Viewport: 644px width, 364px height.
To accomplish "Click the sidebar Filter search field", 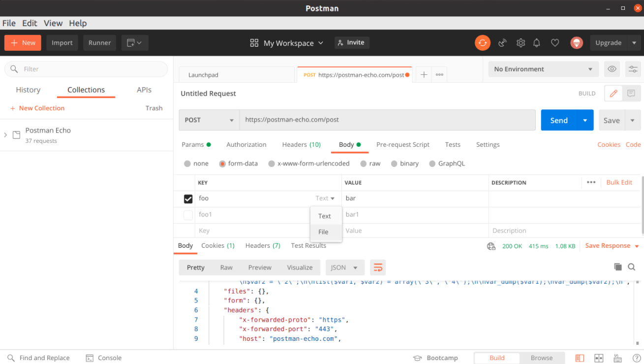I will coord(86,69).
